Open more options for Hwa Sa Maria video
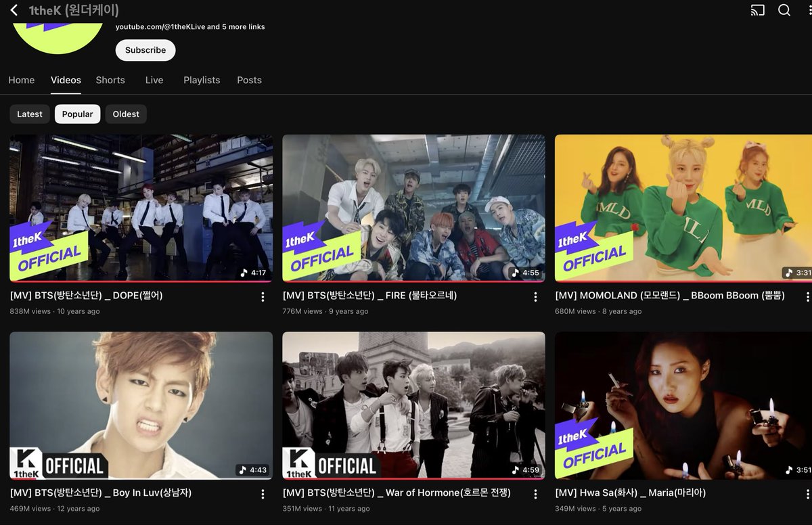The image size is (812, 525). tap(807, 495)
